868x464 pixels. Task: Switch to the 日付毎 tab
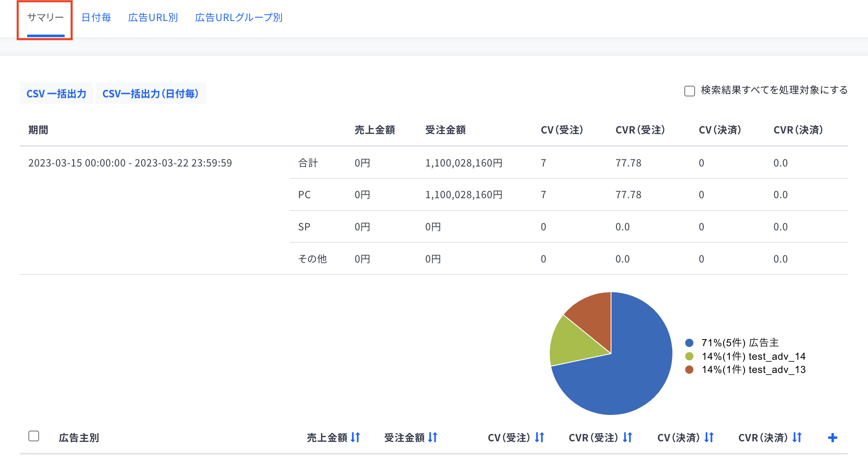[96, 17]
